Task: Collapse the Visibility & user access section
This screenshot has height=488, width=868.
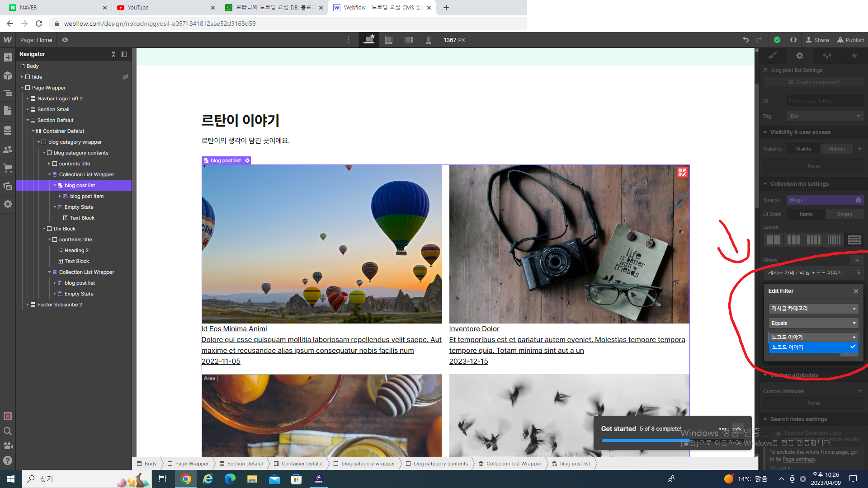Action: click(765, 132)
